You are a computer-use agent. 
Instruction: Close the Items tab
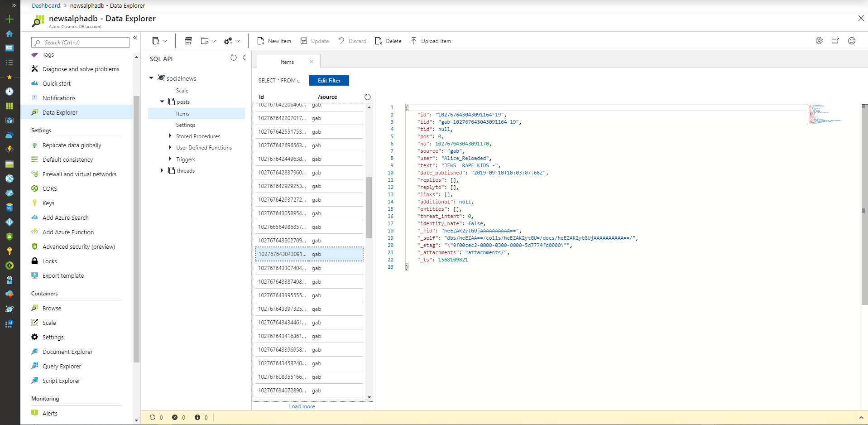tap(312, 62)
